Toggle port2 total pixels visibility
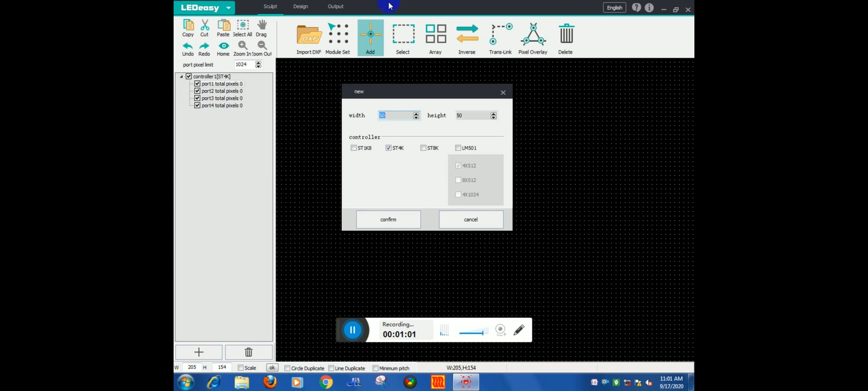This screenshot has width=868, height=391. (197, 91)
